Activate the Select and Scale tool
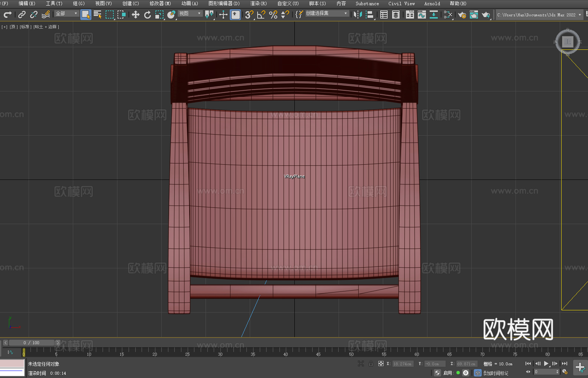 coord(159,14)
